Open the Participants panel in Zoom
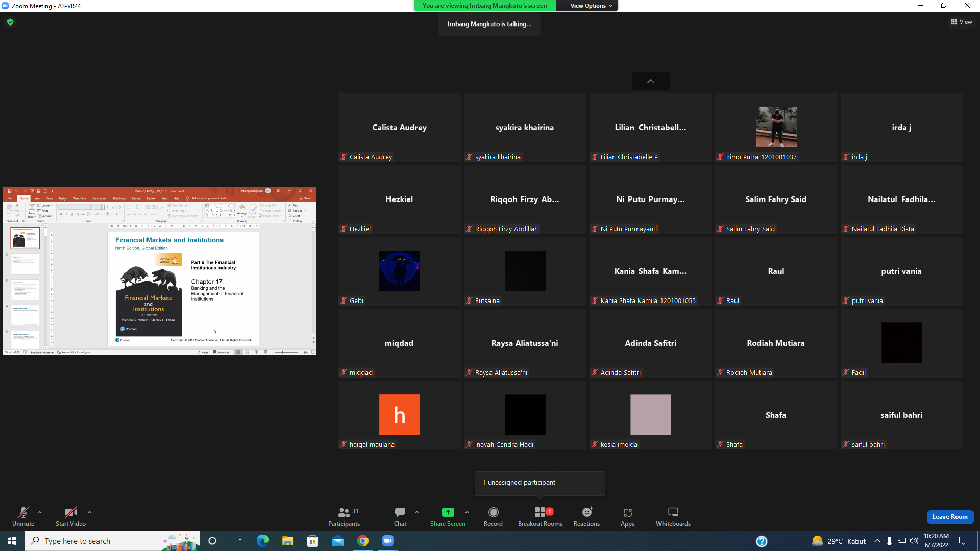Image resolution: width=980 pixels, height=551 pixels. 344,516
